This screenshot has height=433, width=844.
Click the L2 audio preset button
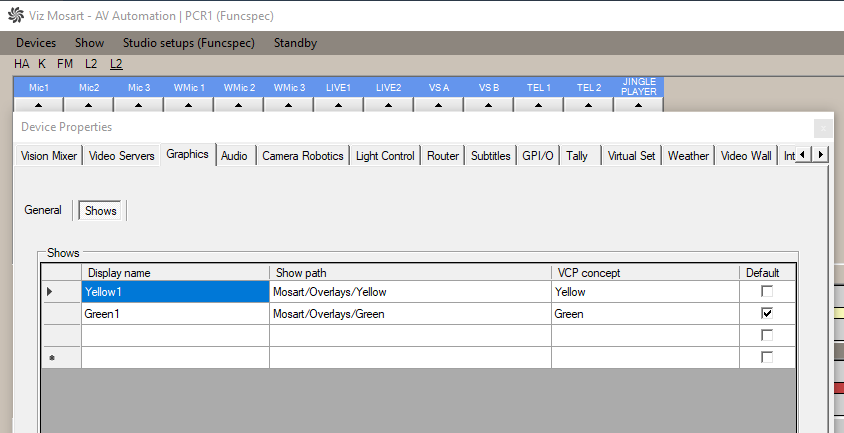coord(91,64)
